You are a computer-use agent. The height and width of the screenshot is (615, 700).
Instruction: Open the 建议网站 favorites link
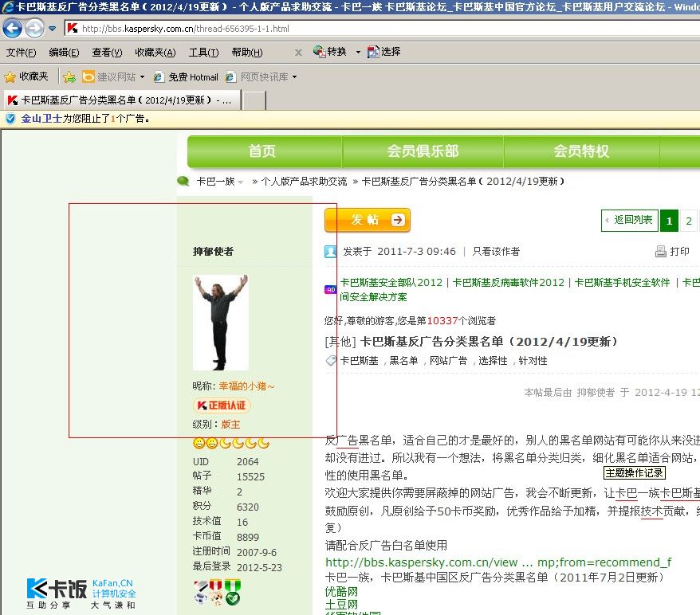click(x=109, y=76)
